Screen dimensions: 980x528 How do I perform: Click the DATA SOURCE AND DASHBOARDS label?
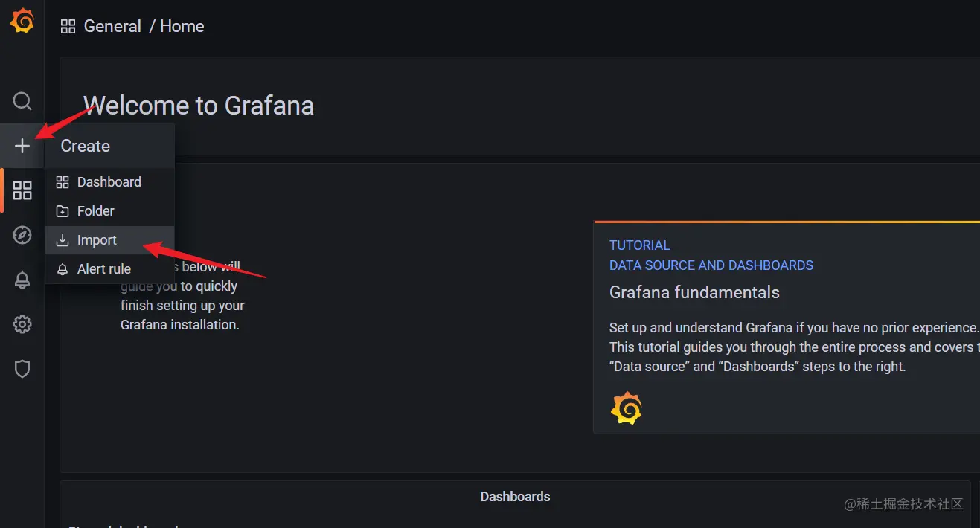(711, 265)
